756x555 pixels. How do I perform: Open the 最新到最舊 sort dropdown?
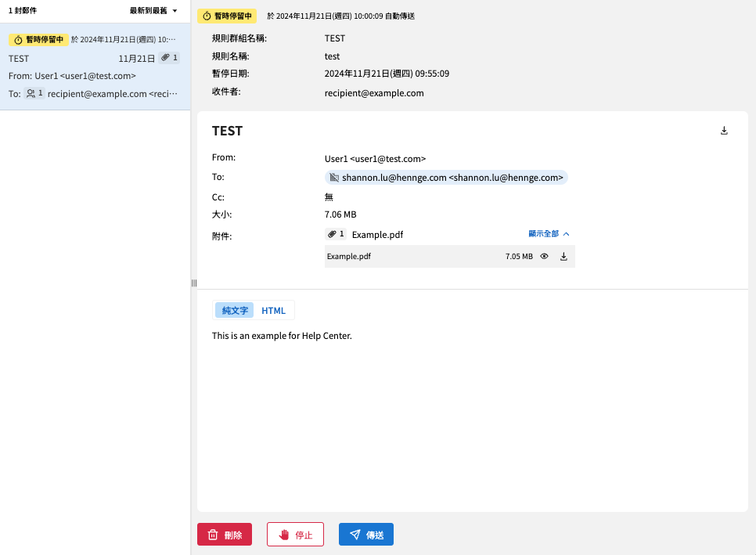coord(153,11)
